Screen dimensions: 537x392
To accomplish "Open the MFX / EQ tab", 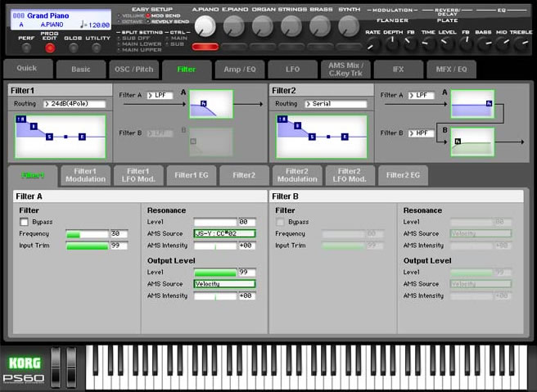I will coord(451,70).
